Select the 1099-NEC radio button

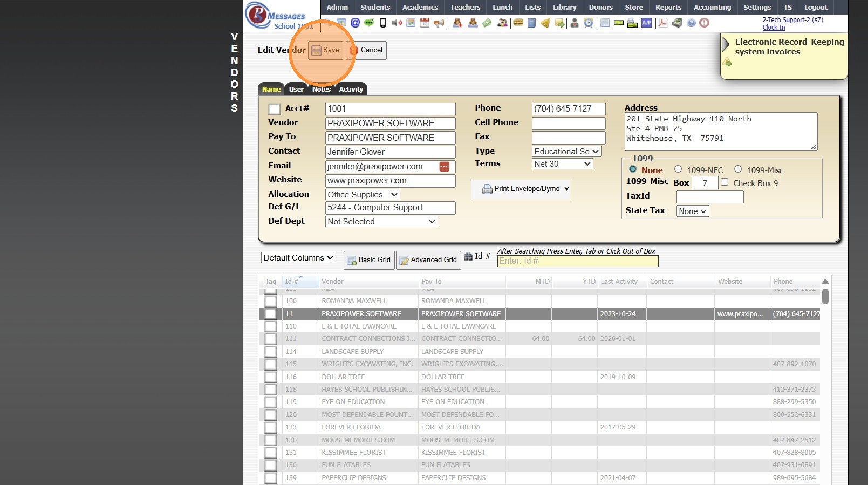[x=678, y=169]
